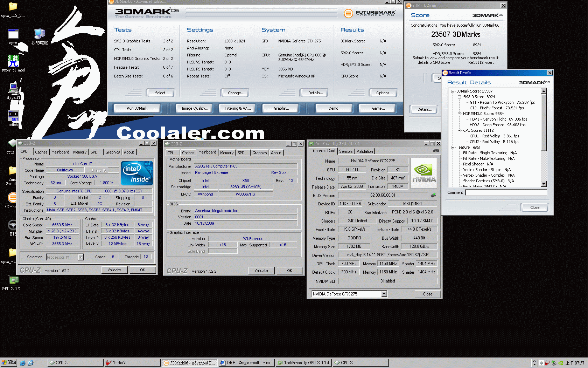The width and height of the screenshot is (588, 368).
Task: Select HDR2 - Deep Freeze row
Action: 497,125
